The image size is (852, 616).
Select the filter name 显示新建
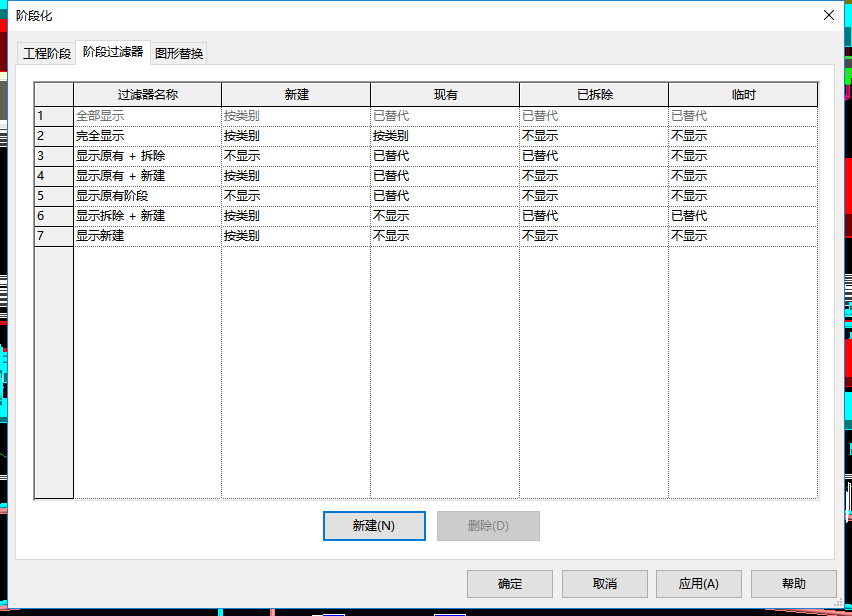tap(147, 236)
